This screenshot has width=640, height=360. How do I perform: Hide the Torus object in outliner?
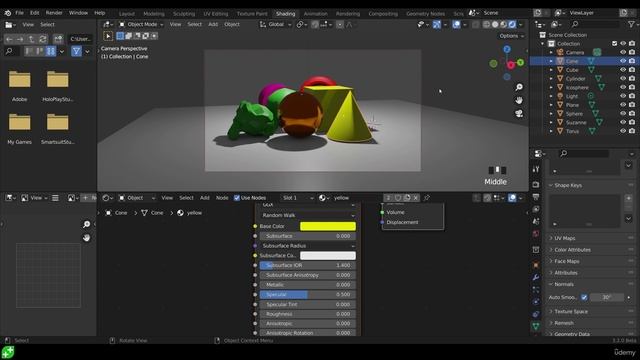tap(623, 131)
